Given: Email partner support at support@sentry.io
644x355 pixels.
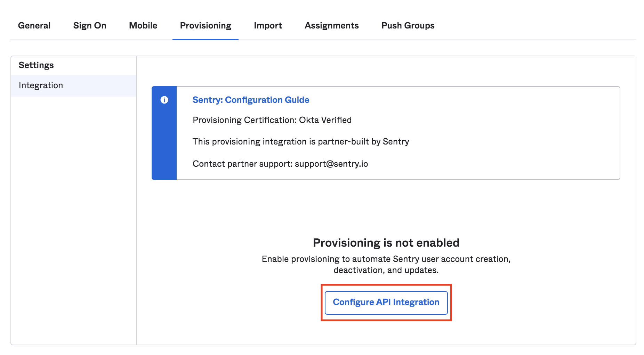Looking at the screenshot, I should (332, 164).
